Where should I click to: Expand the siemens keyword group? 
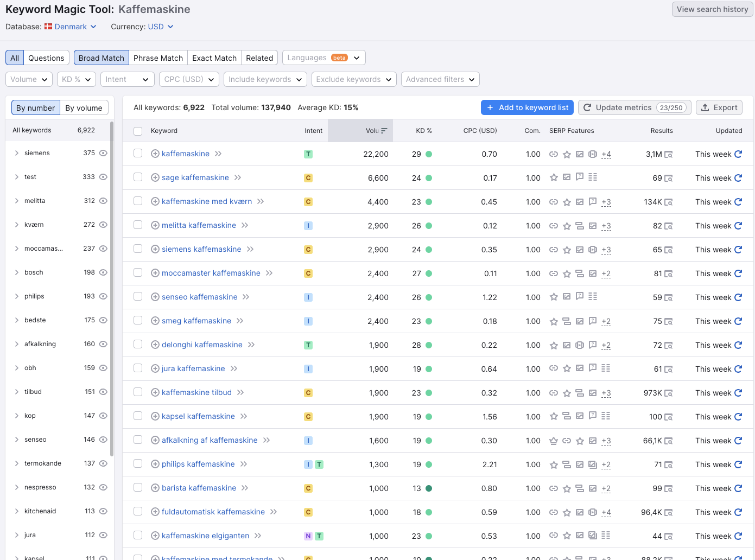click(x=17, y=153)
